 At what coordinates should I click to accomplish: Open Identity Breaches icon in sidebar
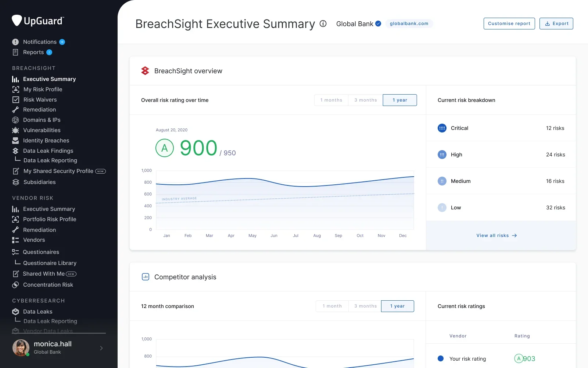(x=15, y=141)
